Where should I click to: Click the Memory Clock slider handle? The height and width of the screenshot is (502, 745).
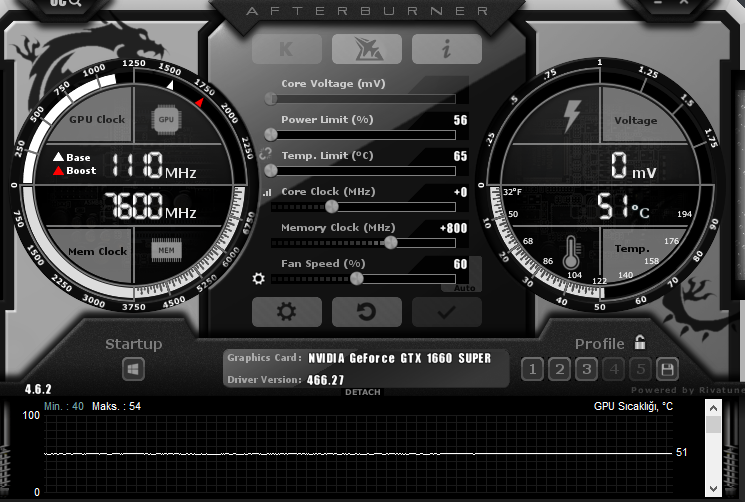point(391,243)
